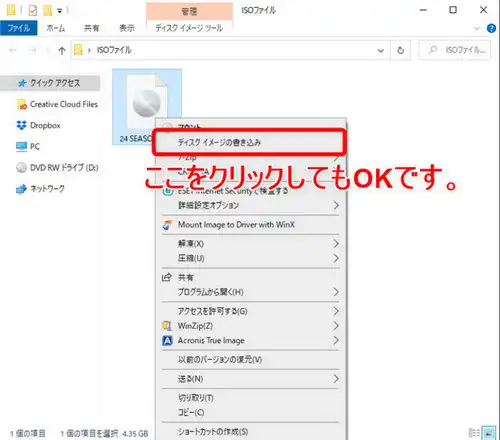
Task: Open Acronis True Image submenu
Action: pyautogui.click(x=250, y=340)
